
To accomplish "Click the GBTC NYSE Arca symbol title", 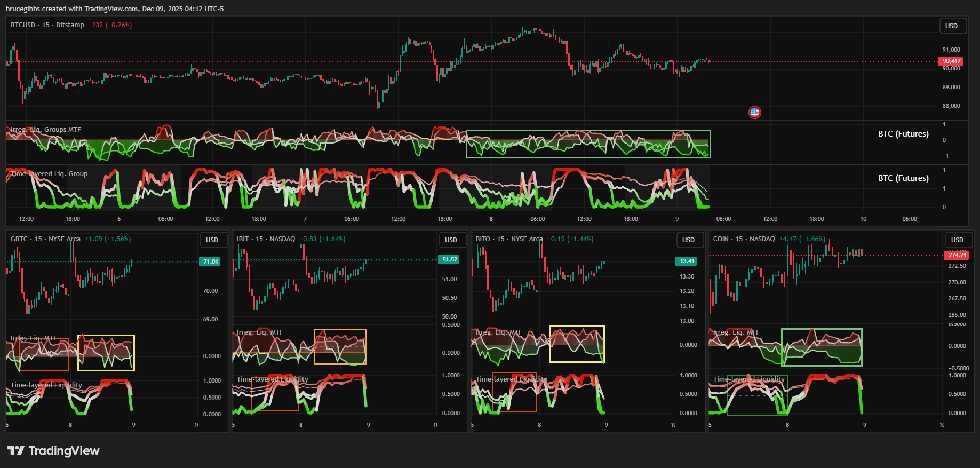I will pyautogui.click(x=45, y=239).
